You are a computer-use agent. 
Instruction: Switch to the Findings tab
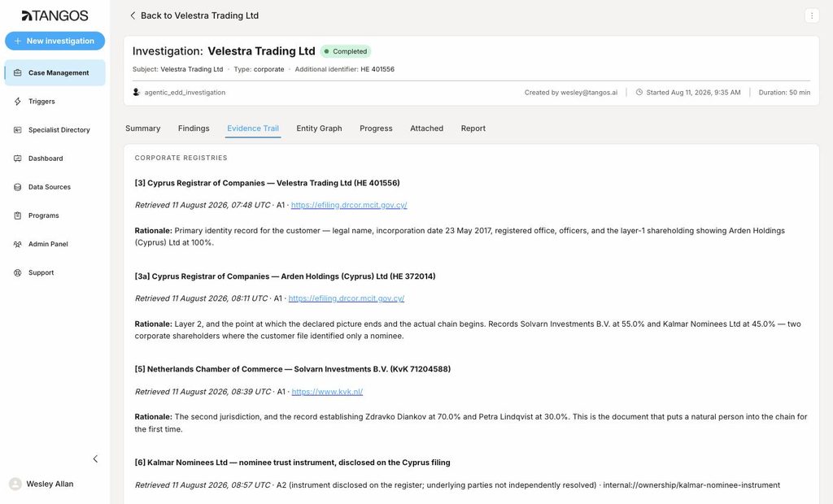click(194, 128)
